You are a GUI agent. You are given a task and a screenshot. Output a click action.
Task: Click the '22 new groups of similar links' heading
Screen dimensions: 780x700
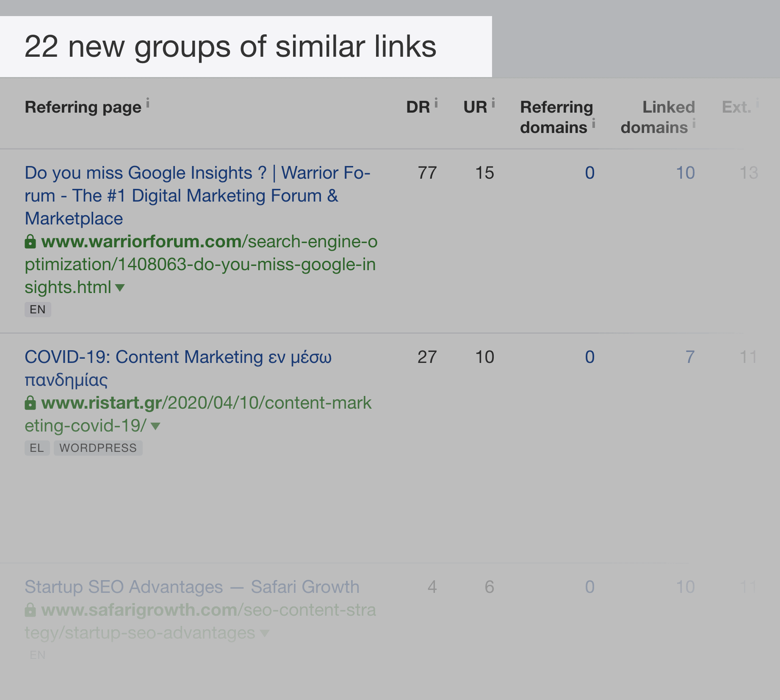coord(230,47)
